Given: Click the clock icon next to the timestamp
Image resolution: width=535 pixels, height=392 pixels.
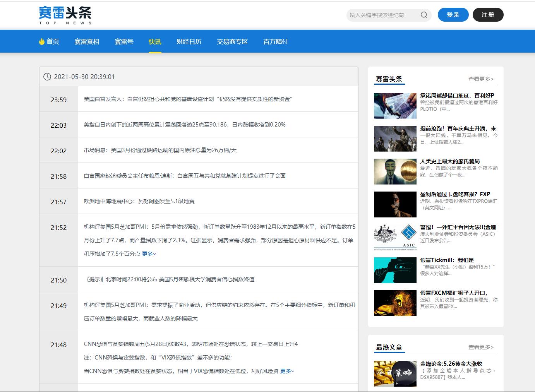Looking at the screenshot, I should pyautogui.click(x=47, y=76).
